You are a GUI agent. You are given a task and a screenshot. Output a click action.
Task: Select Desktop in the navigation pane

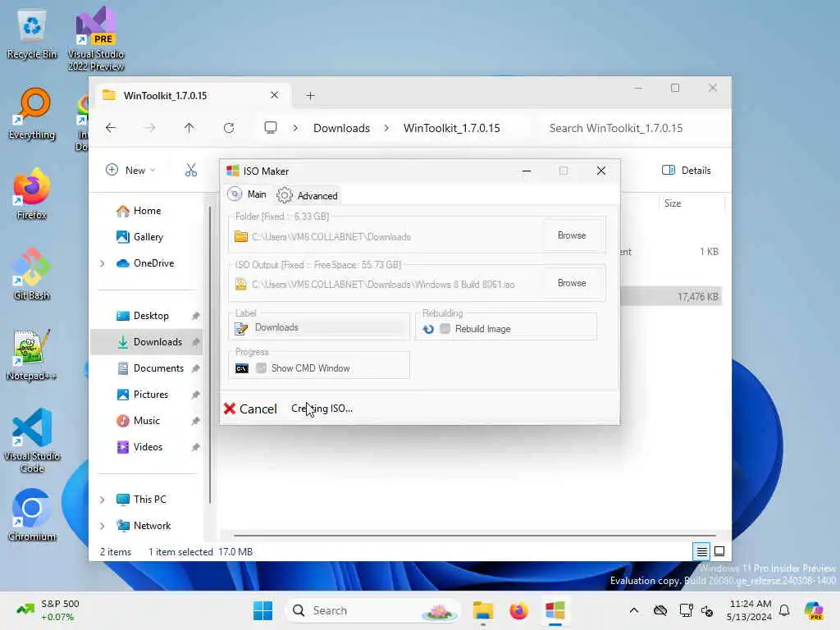pos(150,316)
